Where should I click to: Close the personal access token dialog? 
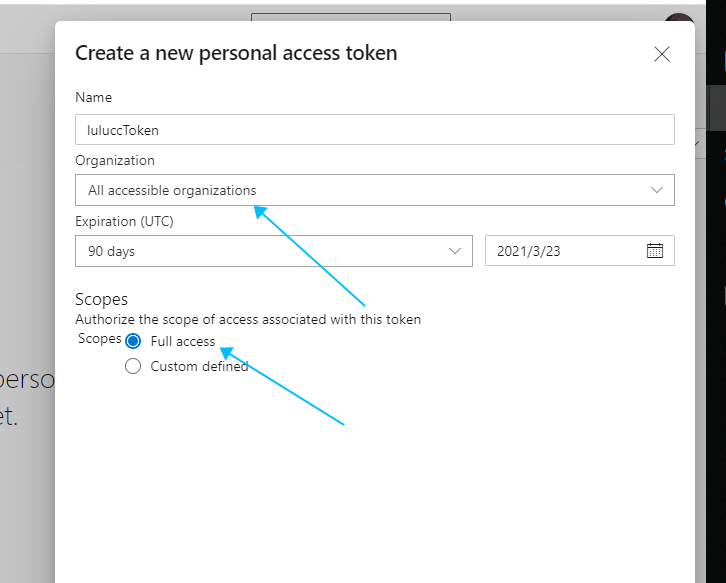coord(661,54)
